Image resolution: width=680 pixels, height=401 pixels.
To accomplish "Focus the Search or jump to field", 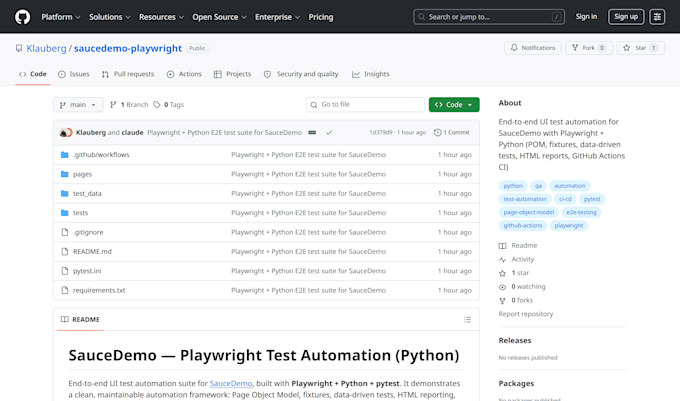I will click(x=489, y=17).
